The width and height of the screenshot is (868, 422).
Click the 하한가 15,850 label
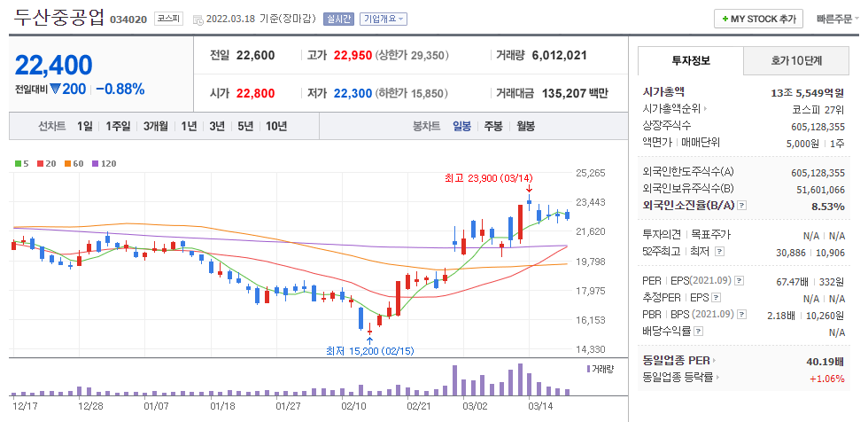[x=411, y=94]
